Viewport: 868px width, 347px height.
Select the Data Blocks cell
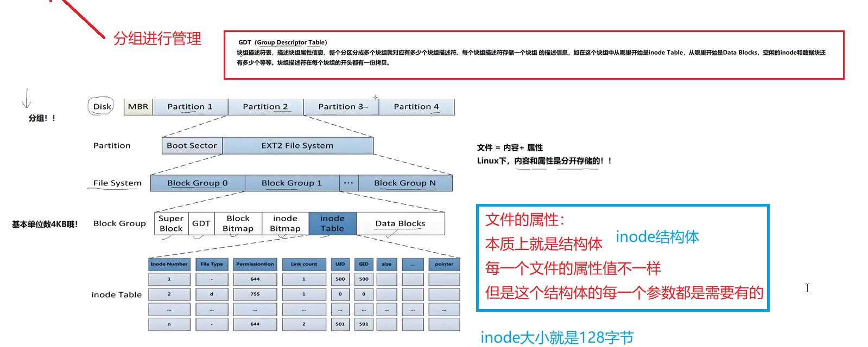coord(400,223)
